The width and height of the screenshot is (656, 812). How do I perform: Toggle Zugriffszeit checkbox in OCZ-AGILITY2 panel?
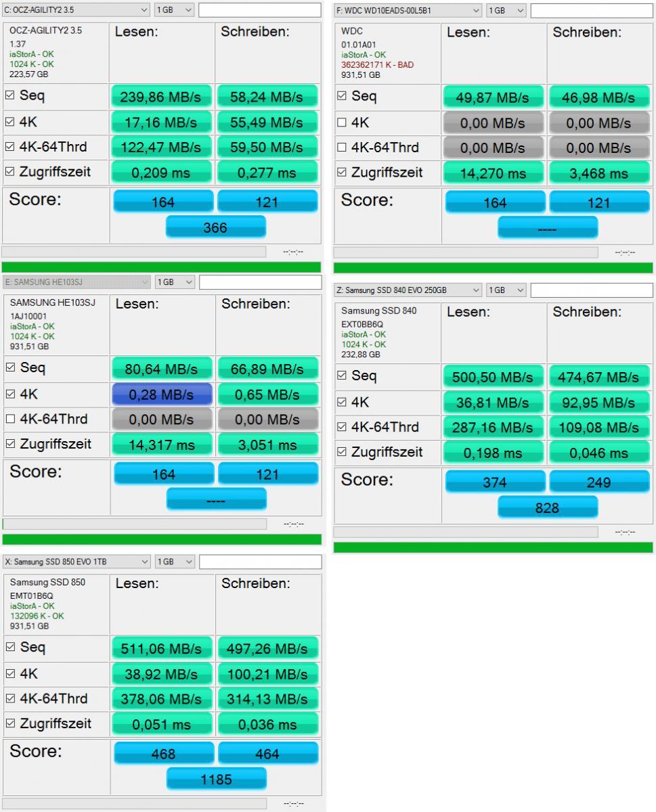(9, 172)
